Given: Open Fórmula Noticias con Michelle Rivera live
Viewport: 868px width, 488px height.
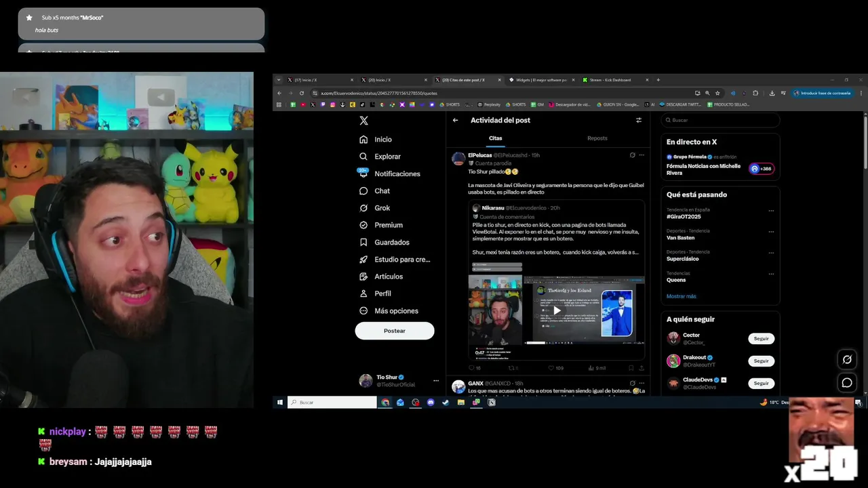Looking at the screenshot, I should click(x=703, y=169).
